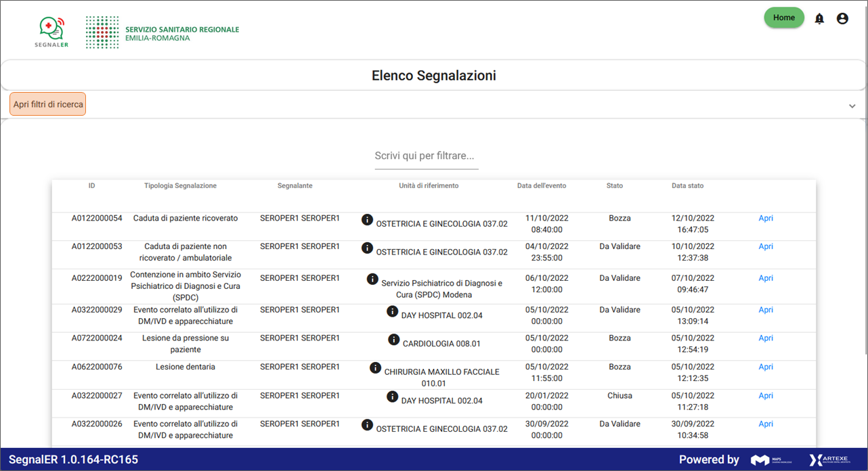Open the user account profile icon

[842, 19]
